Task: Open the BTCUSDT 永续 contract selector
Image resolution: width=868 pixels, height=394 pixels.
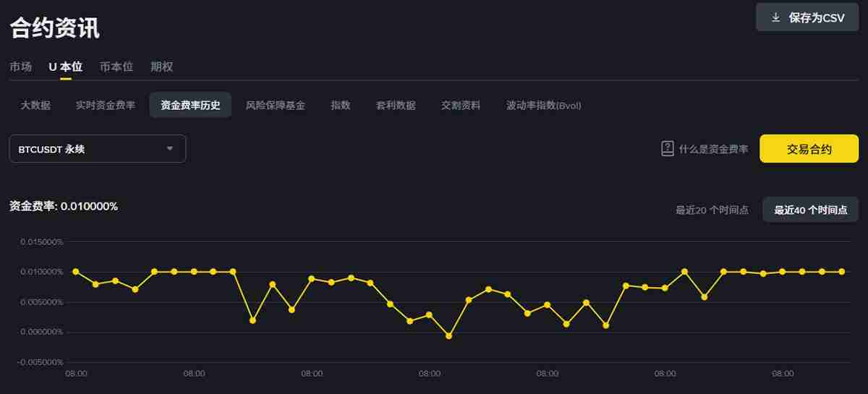Action: click(x=98, y=149)
